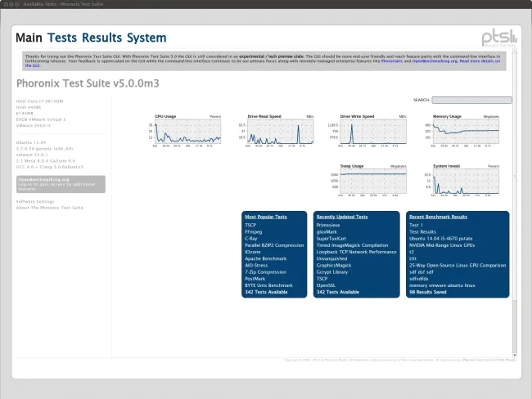Open SuperTuxKart test
This screenshot has width=532, height=399.
pos(331,239)
